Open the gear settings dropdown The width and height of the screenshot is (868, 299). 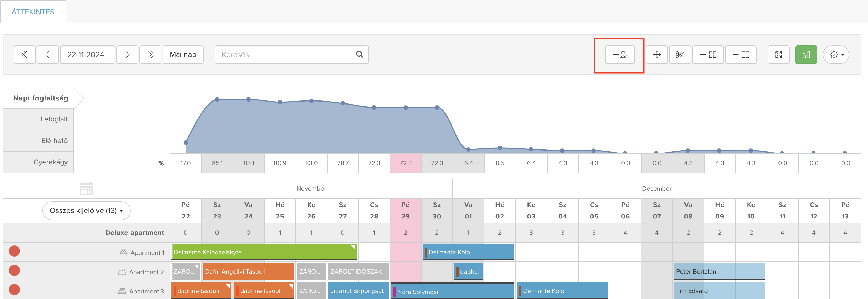836,55
